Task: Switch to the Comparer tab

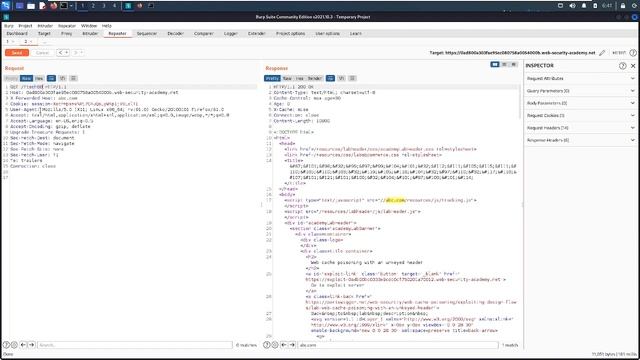Action: (x=204, y=33)
